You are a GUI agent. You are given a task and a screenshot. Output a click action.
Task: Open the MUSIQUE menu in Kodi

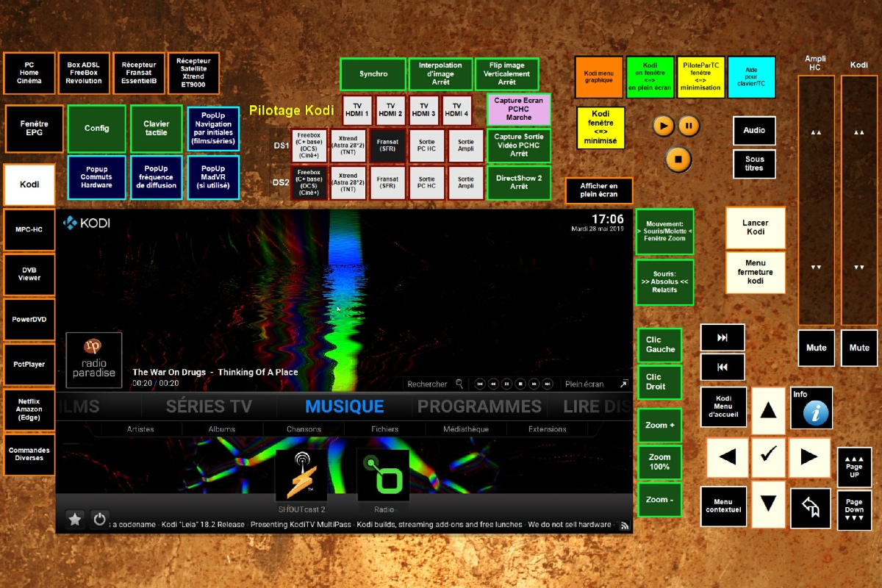345,406
